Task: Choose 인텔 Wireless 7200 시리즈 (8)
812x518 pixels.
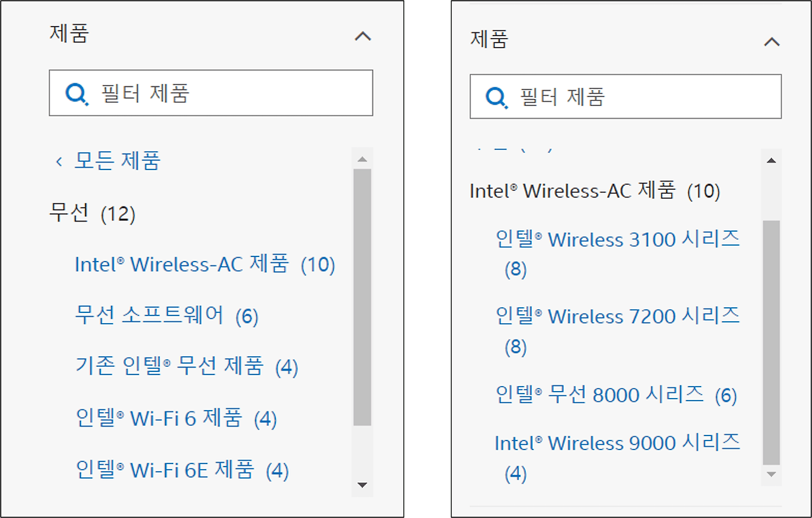Action: click(x=618, y=331)
